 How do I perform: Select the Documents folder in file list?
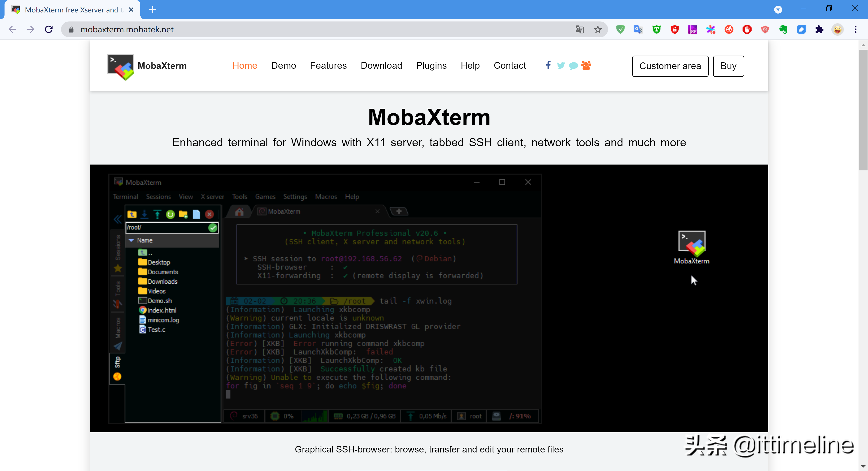point(158,272)
